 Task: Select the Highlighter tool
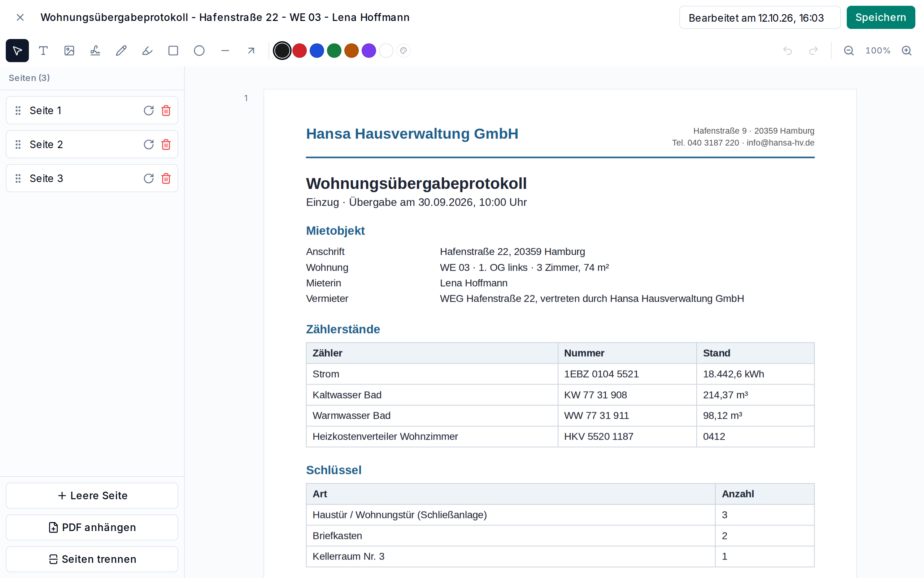point(147,51)
